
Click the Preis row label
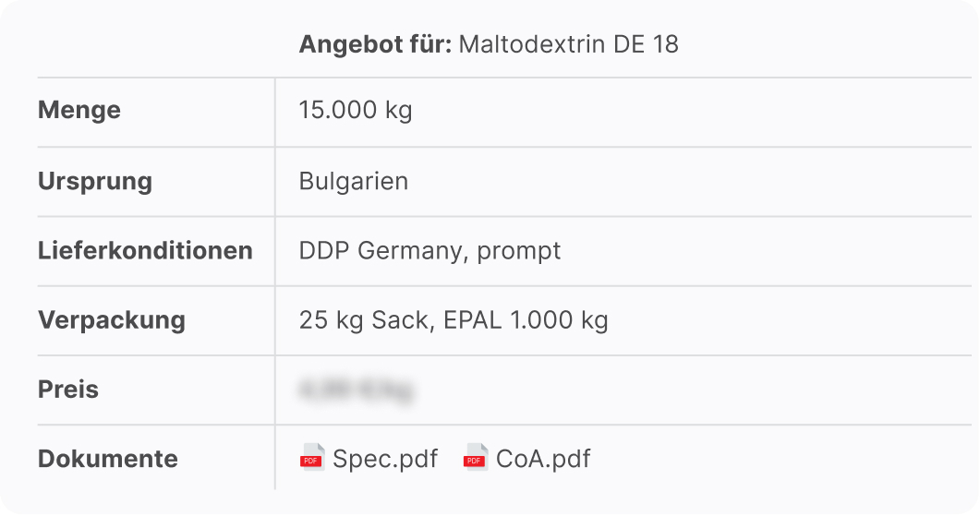(68, 390)
